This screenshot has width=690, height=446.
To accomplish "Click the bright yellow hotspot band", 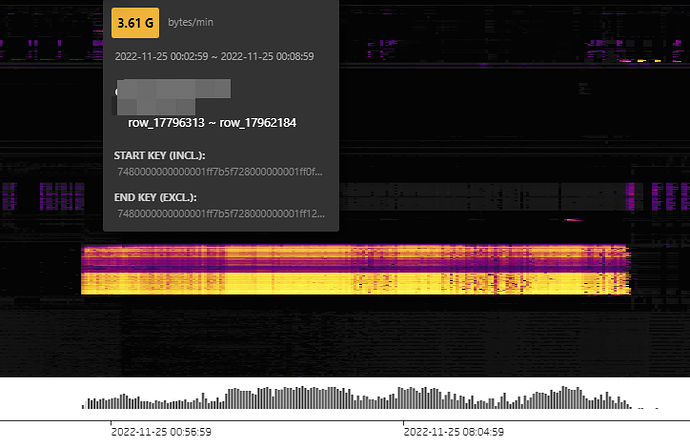I will [x=356, y=283].
